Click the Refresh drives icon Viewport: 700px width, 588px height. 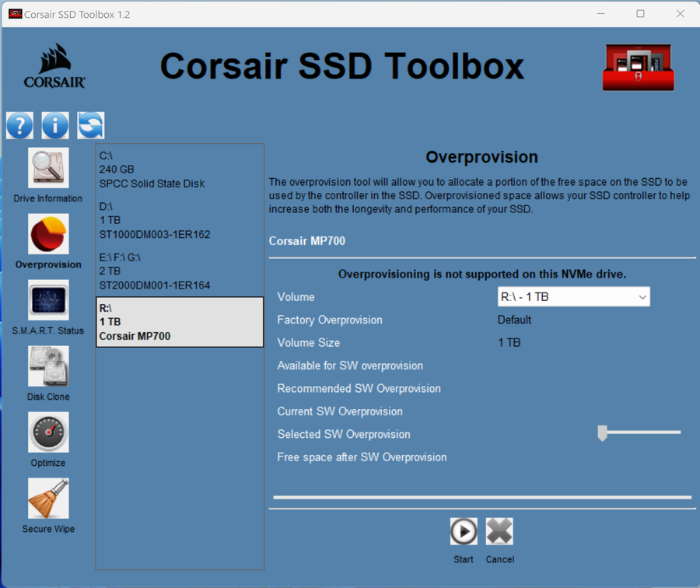pyautogui.click(x=91, y=125)
